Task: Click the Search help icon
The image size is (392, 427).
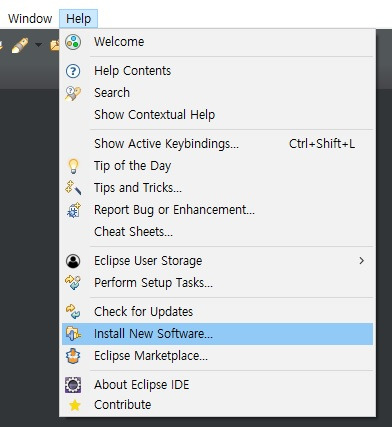Action: pyautogui.click(x=73, y=93)
